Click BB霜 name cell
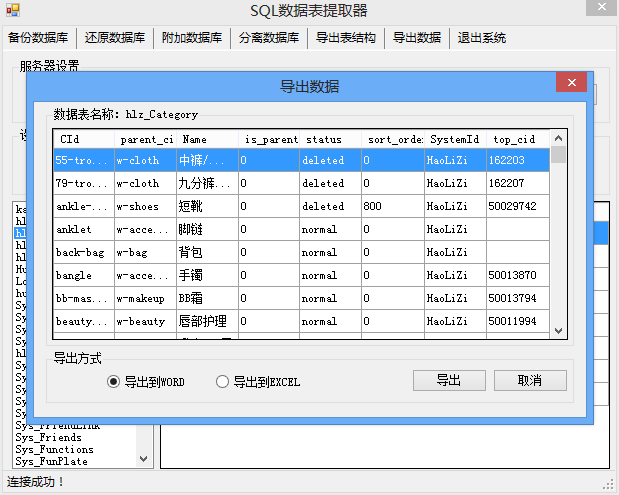This screenshot has width=619, height=495. point(208,298)
